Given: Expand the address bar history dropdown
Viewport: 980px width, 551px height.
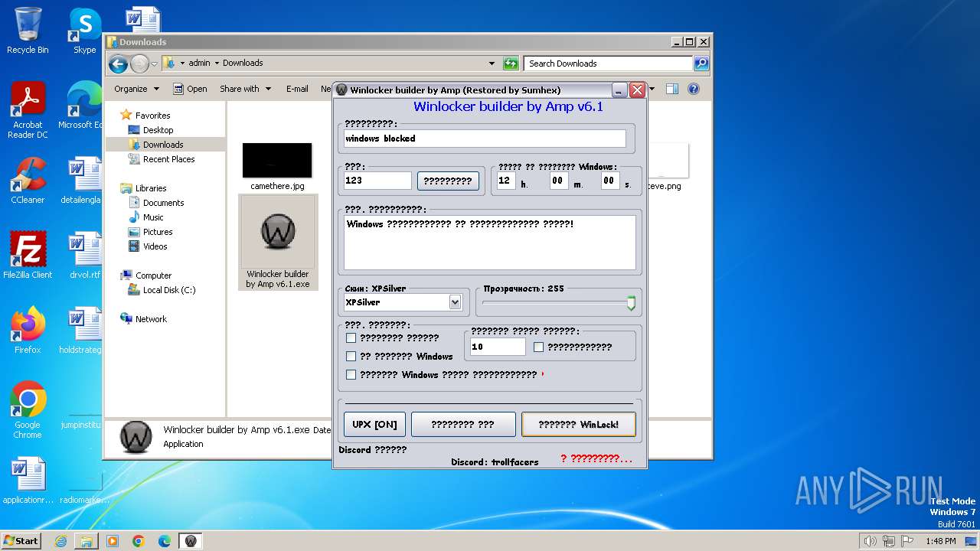Looking at the screenshot, I should click(x=492, y=64).
